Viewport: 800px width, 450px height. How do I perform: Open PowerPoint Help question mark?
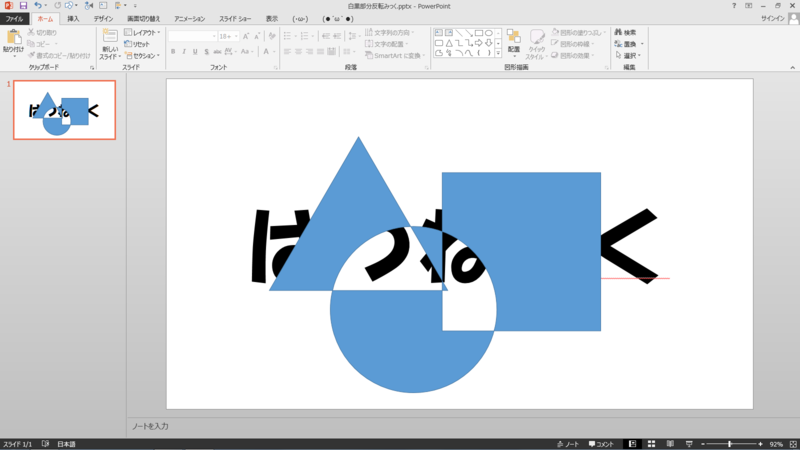[734, 6]
